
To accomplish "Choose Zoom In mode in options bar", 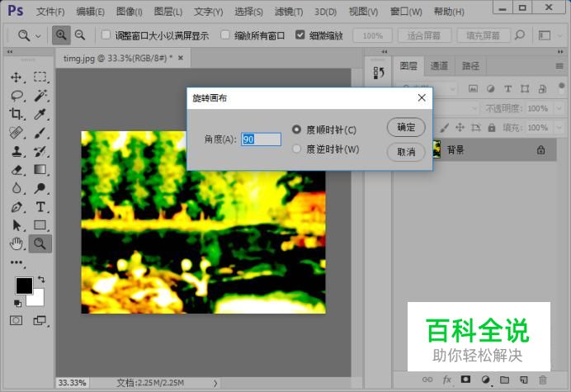I will (x=61, y=35).
